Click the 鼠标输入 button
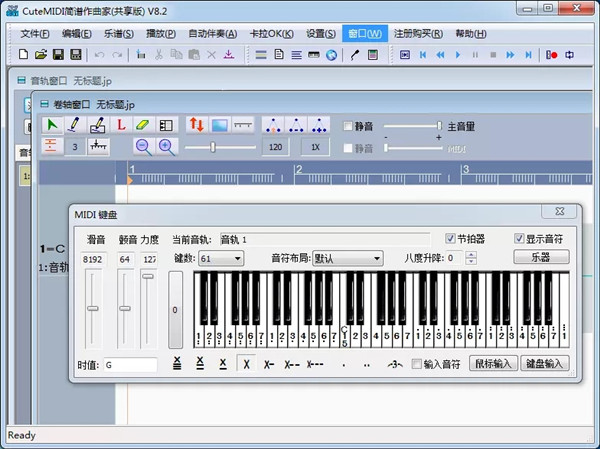The height and width of the screenshot is (449, 600). coord(493,363)
